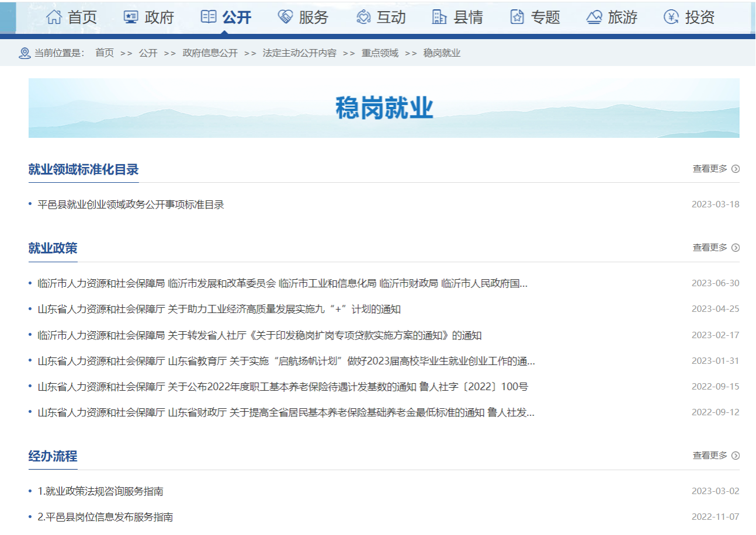756x535 pixels.
Task: Click the date 2023-02-17
Action: click(x=716, y=335)
